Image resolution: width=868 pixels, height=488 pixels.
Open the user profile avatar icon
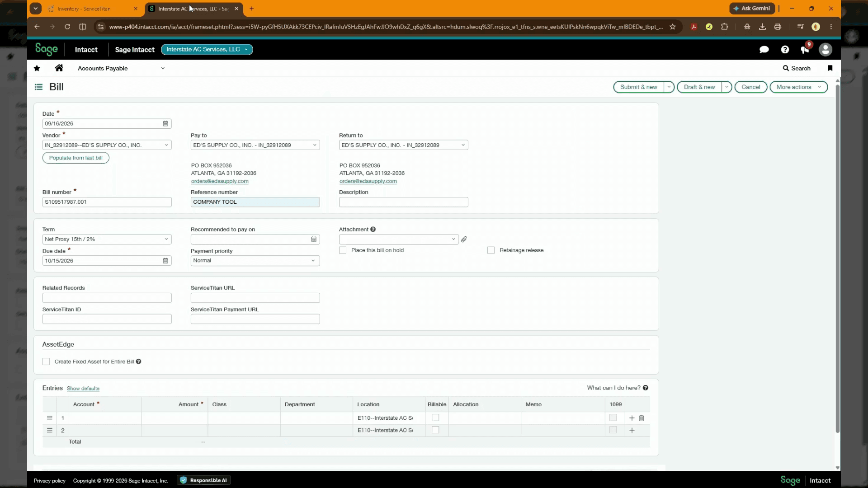826,50
